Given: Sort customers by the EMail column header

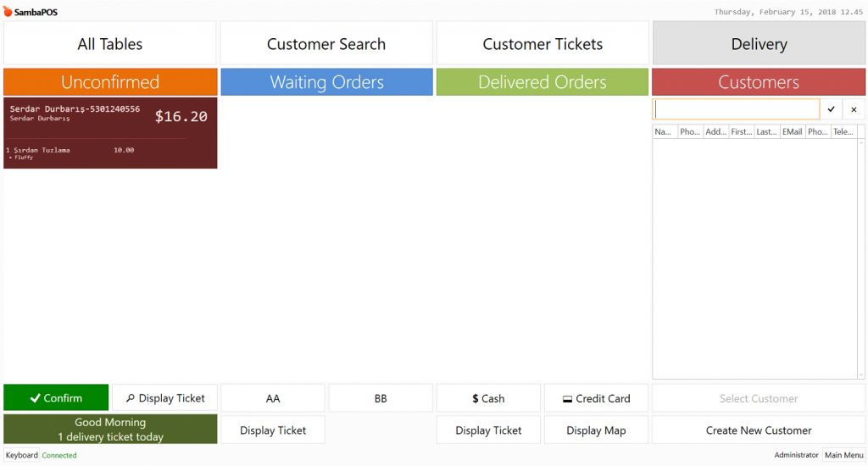Looking at the screenshot, I should [x=792, y=132].
